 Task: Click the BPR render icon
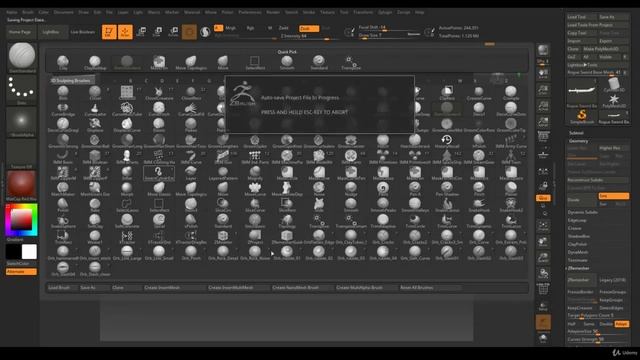point(543,50)
